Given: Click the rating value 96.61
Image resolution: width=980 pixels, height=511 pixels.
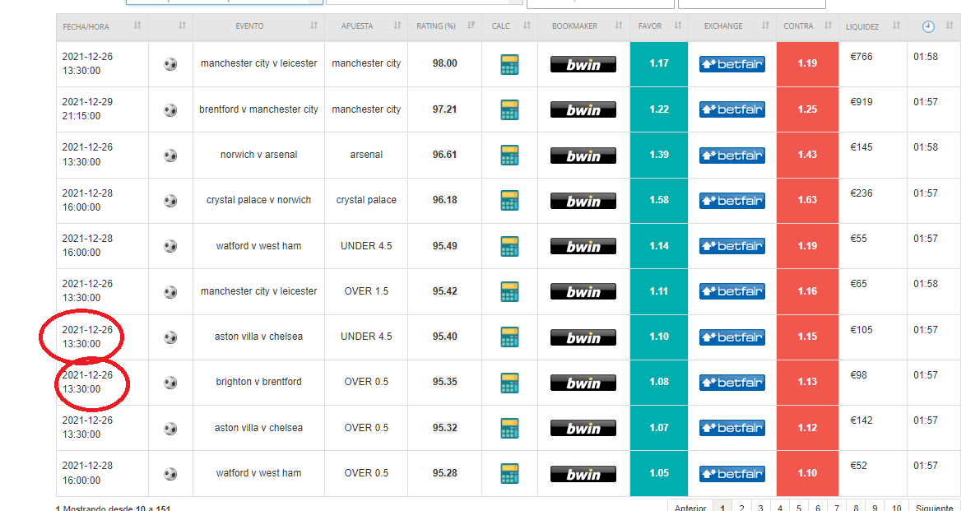Looking at the screenshot, I should click(x=444, y=155).
